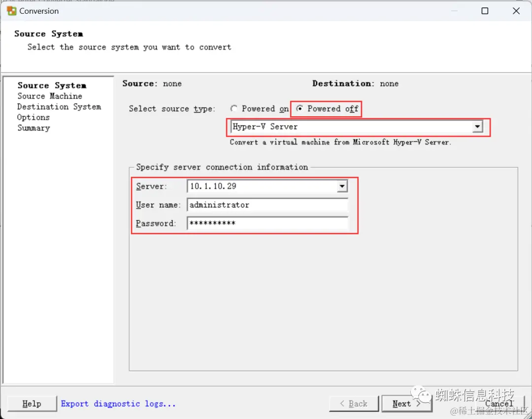This screenshot has height=419, width=532.
Task: Maximize the Conversion window
Action: click(485, 11)
